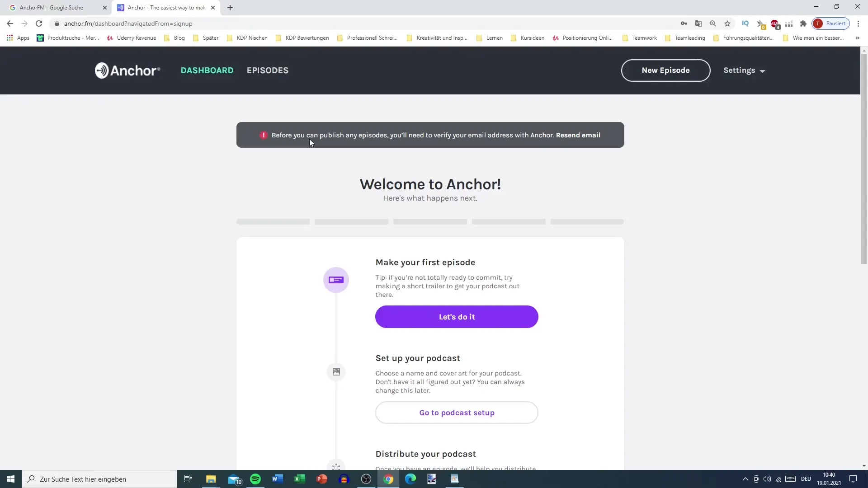The image size is (868, 488).
Task: Open the DASHBOARD tab
Action: (x=207, y=70)
